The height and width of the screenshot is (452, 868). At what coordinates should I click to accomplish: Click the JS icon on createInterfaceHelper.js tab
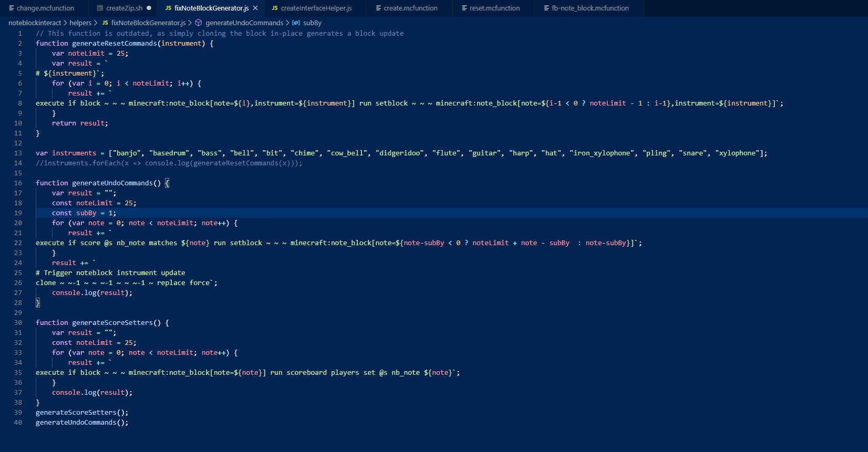tap(275, 8)
